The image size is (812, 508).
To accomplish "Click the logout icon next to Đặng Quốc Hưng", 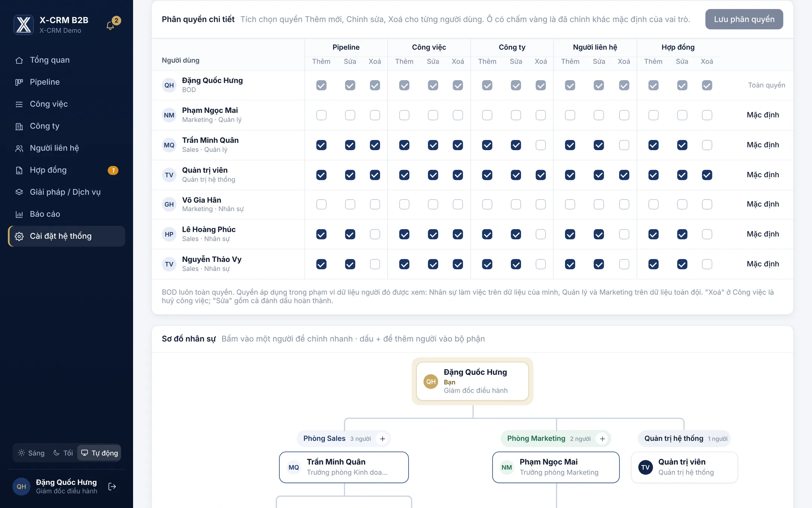I will 112,487.
